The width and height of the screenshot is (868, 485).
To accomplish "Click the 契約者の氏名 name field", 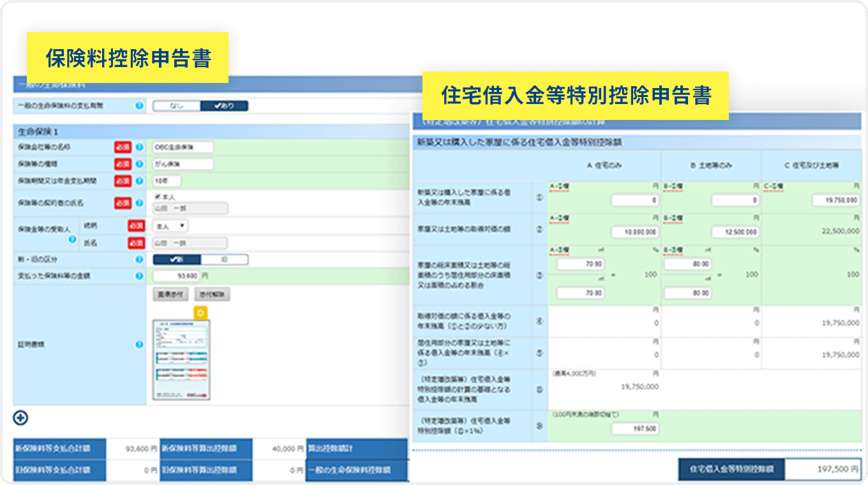I will click(x=190, y=209).
